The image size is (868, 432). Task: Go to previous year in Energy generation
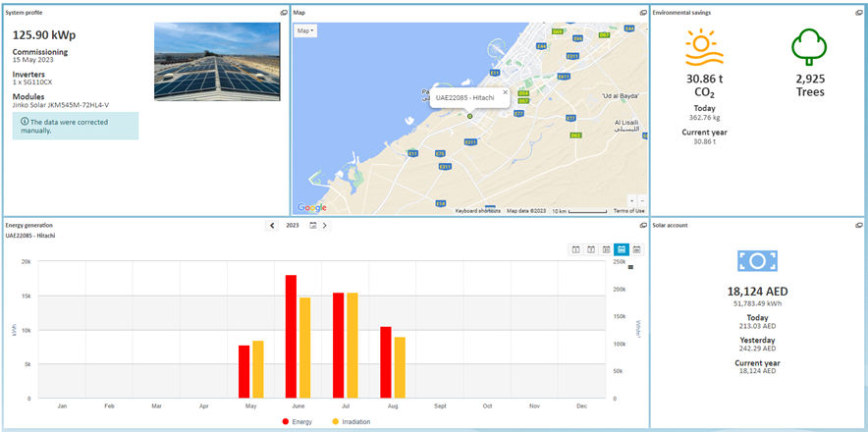click(x=272, y=226)
